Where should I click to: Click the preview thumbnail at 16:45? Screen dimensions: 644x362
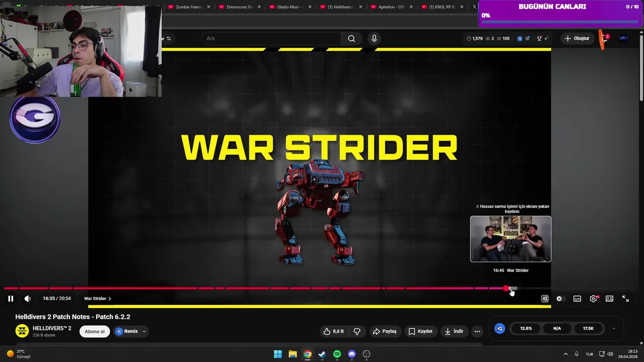pos(511,239)
